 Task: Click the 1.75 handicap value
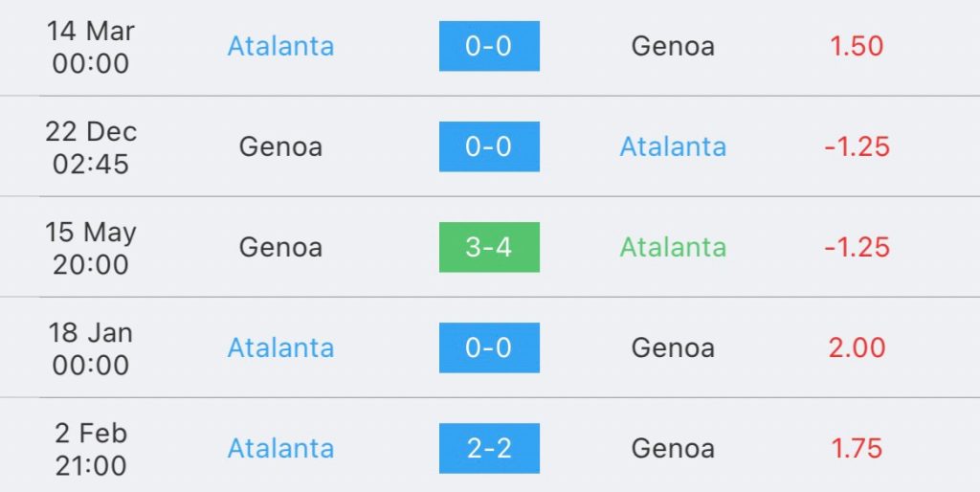[857, 449]
